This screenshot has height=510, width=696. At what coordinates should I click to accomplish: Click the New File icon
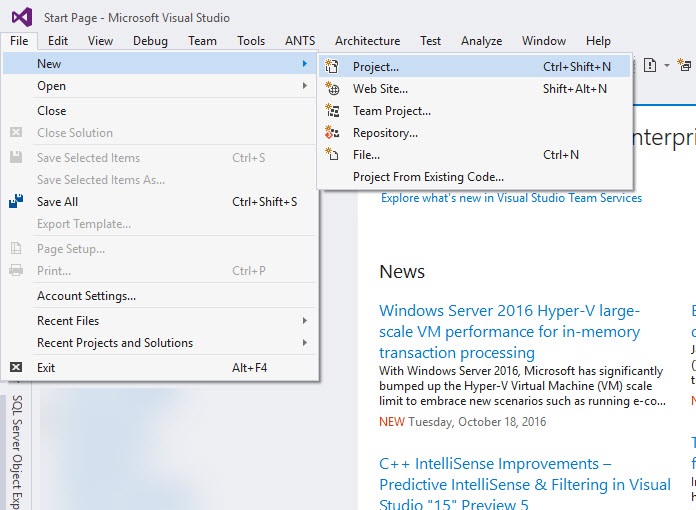click(x=332, y=154)
